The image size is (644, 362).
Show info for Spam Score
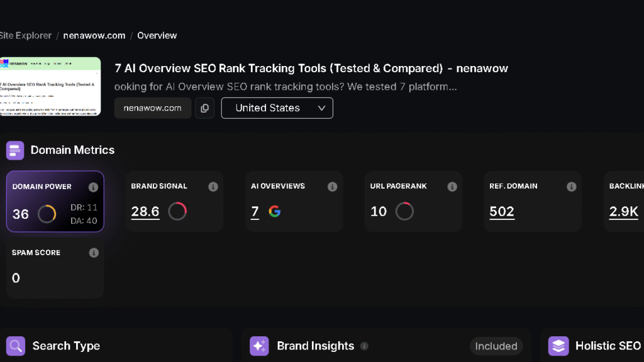click(94, 253)
